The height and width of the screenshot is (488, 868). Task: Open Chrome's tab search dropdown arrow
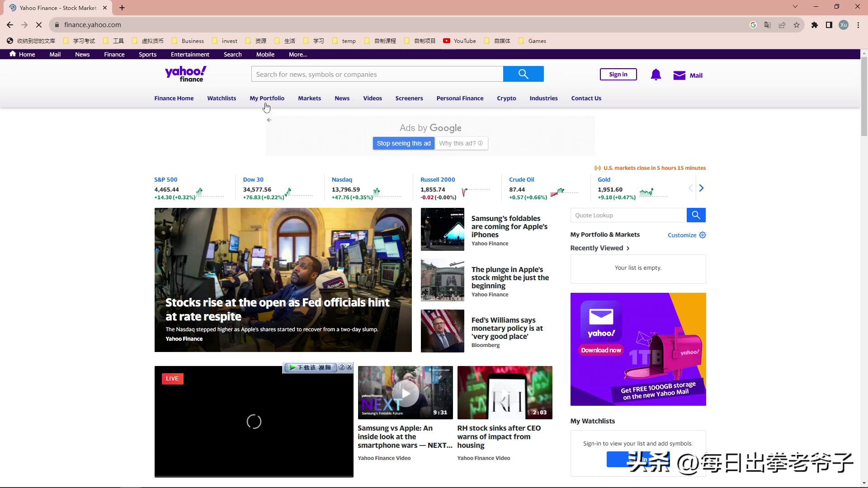(x=795, y=7)
